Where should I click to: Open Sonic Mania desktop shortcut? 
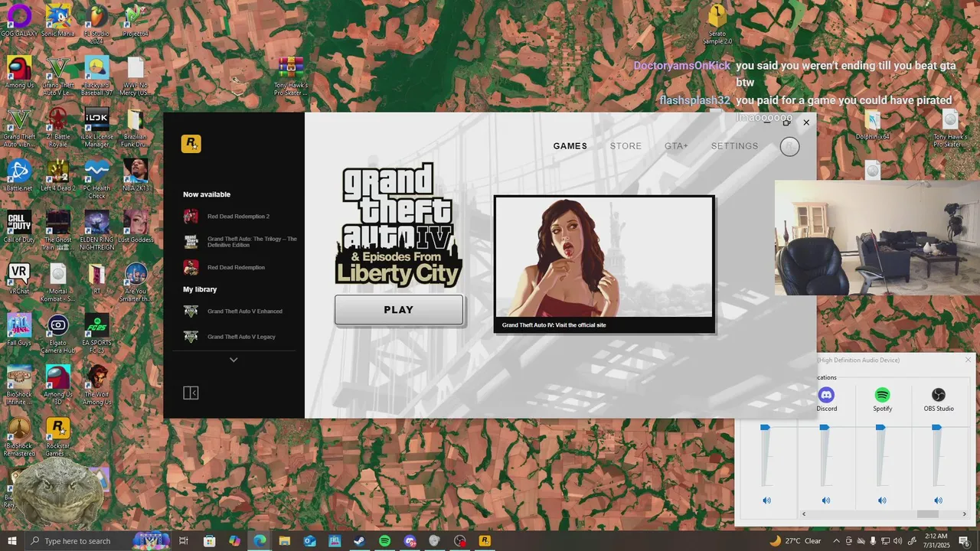click(58, 21)
